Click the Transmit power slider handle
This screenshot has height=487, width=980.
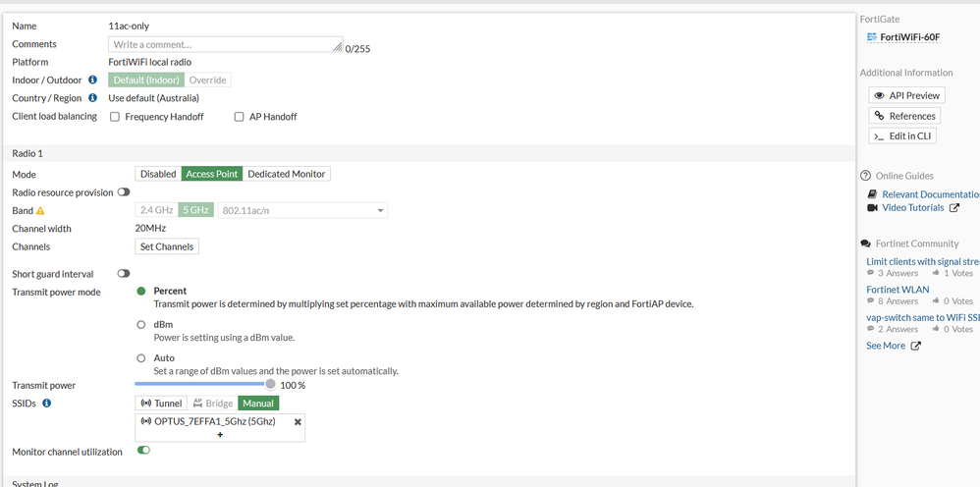click(x=270, y=385)
